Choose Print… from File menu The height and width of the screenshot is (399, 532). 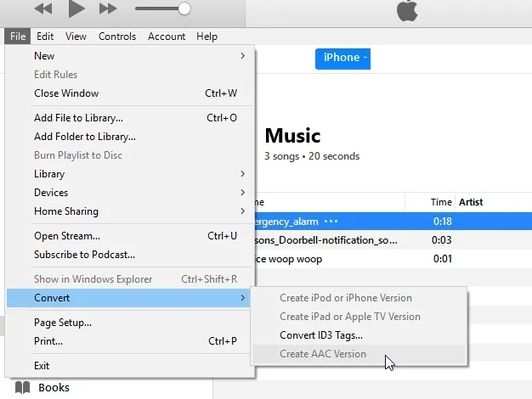pyautogui.click(x=130, y=341)
